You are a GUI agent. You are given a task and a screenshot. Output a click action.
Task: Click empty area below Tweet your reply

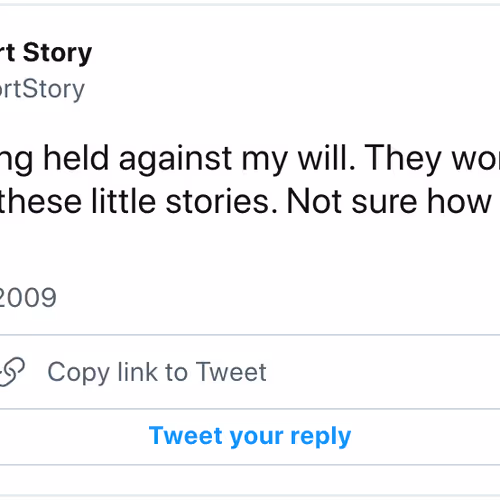(250, 480)
